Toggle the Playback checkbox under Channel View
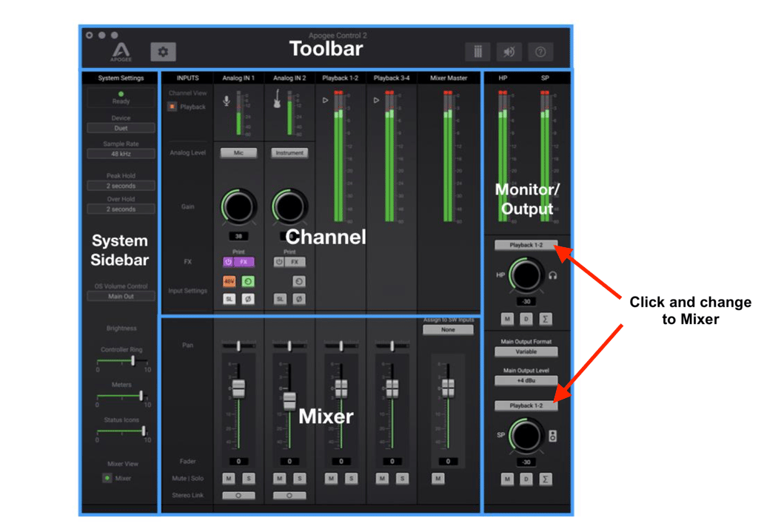Image resolution: width=764 pixels, height=532 pixels. click(x=172, y=107)
